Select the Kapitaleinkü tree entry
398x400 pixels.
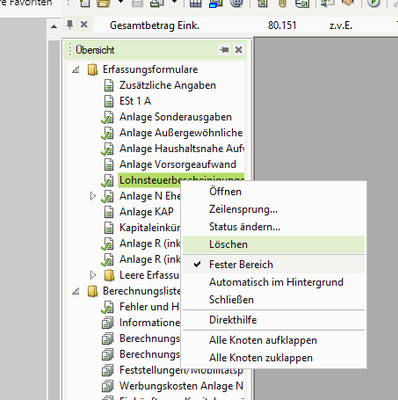[150, 228]
